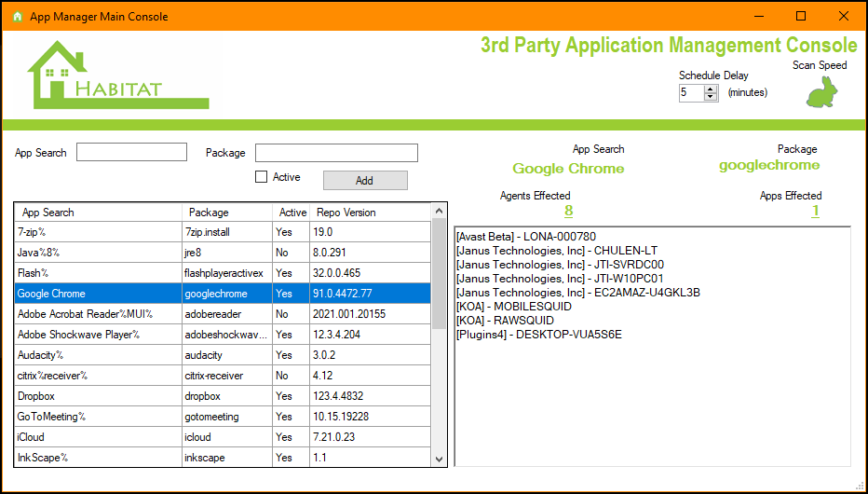Click scroll up arrow of app table
This screenshot has height=494, width=868.
pos(439,211)
